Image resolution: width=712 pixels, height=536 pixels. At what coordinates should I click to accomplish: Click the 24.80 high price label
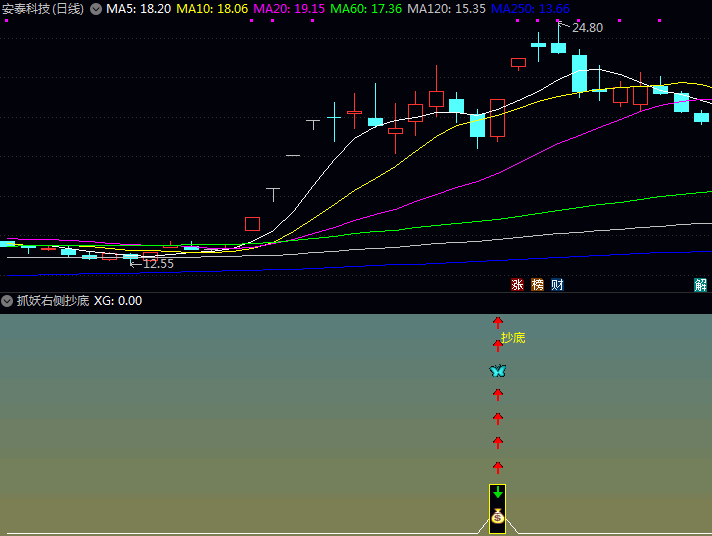point(587,28)
